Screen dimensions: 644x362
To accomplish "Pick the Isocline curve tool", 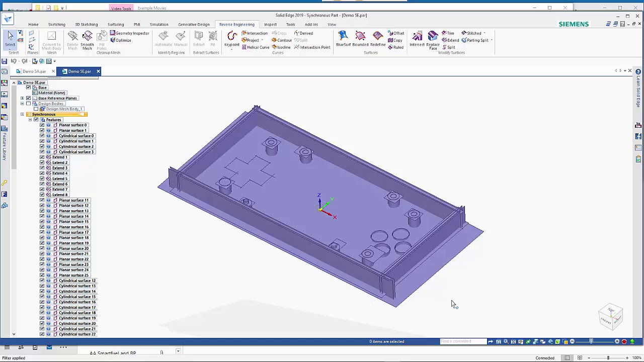I will 281,47.
